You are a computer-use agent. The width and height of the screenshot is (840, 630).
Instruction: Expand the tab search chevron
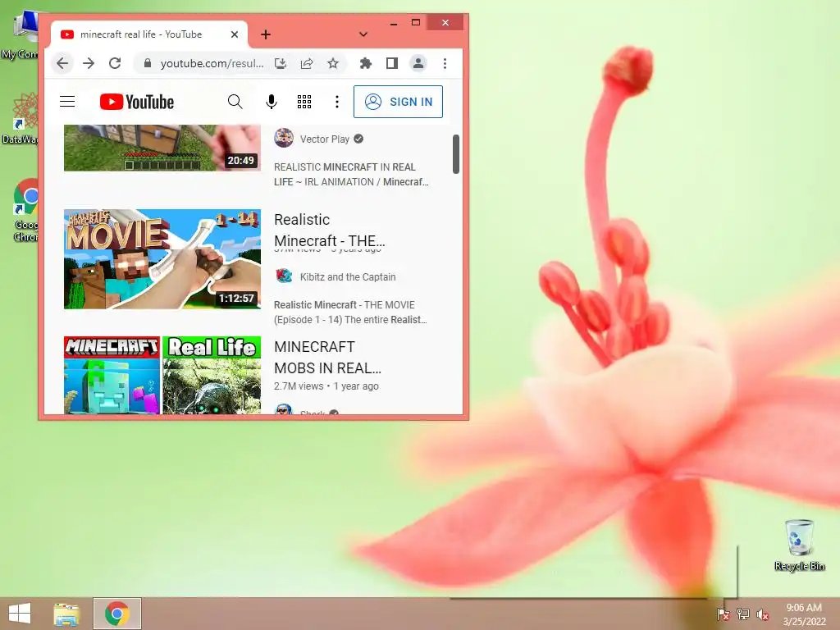click(x=363, y=34)
